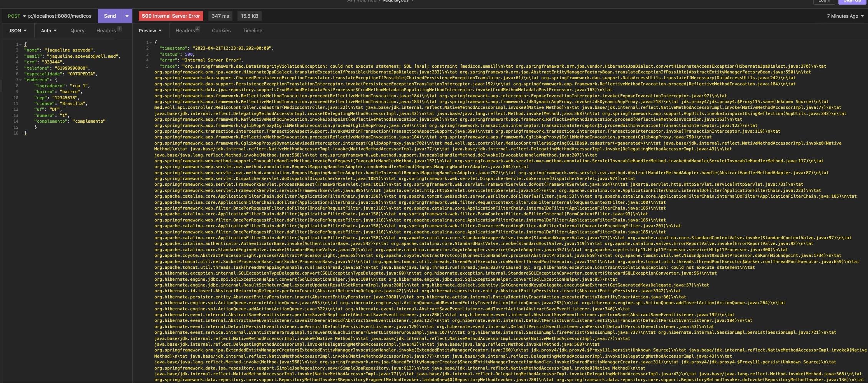Switch to the Cookies tab

pyautogui.click(x=221, y=31)
